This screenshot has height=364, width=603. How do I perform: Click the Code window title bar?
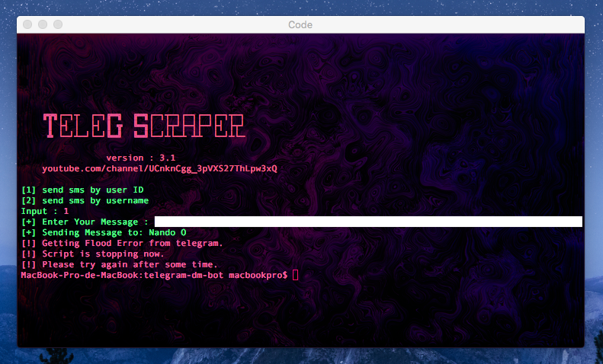[300, 24]
